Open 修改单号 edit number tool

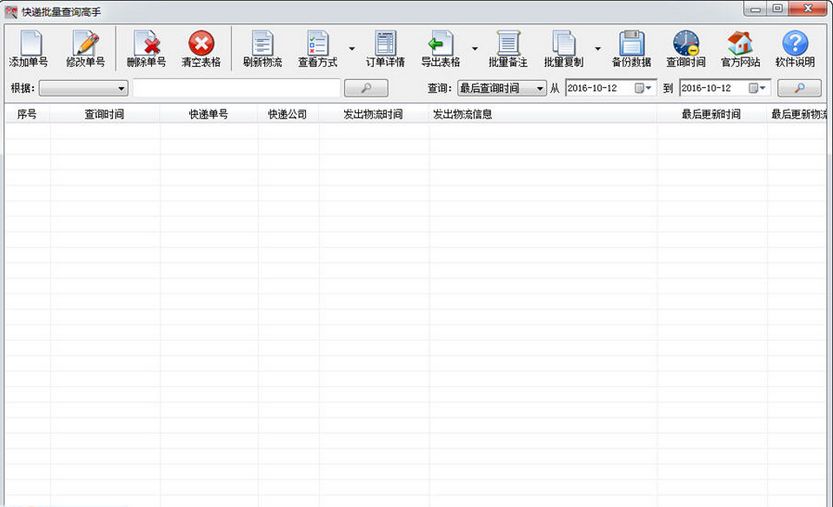(x=86, y=49)
